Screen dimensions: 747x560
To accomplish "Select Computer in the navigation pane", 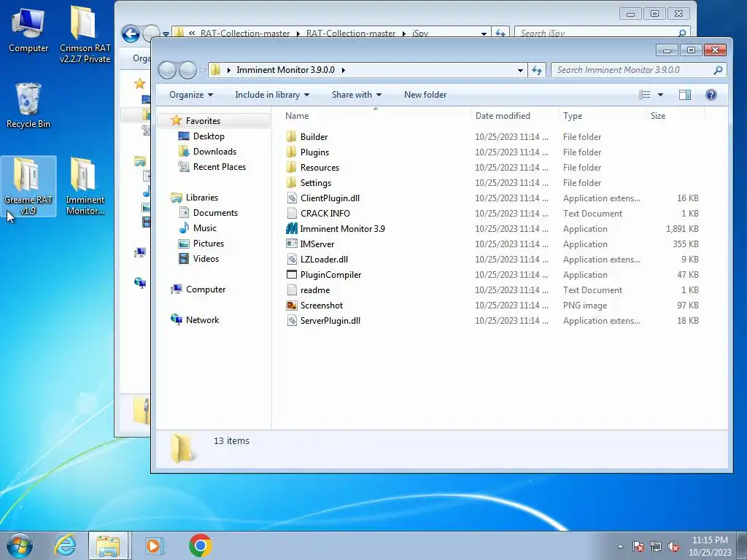I will (x=205, y=289).
